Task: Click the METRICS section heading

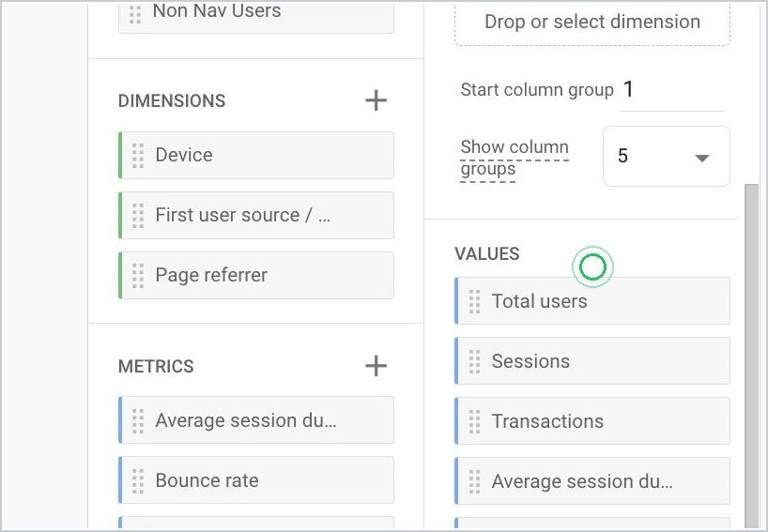Action: pos(156,366)
